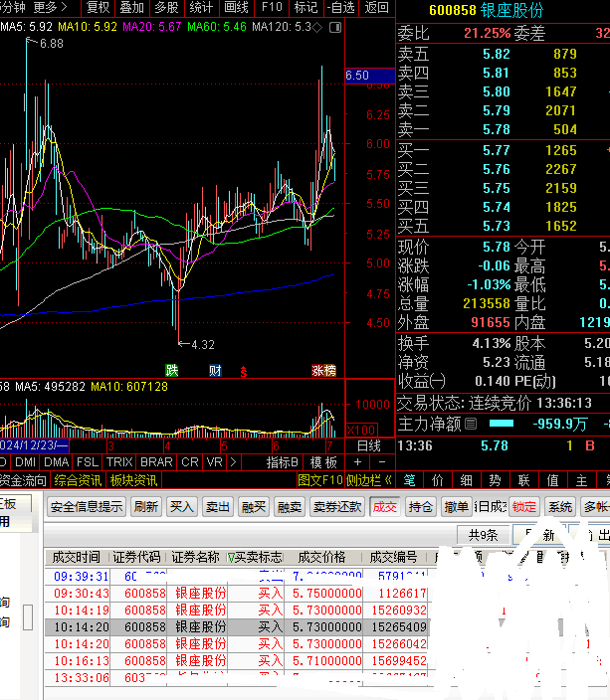Click 卖券还款 button
The height and width of the screenshot is (700, 610).
(x=337, y=507)
